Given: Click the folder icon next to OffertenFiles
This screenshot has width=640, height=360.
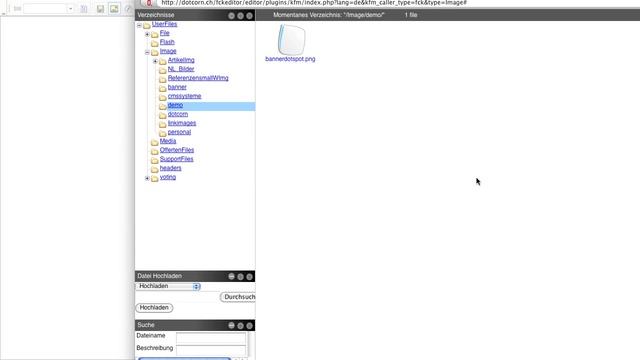Looking at the screenshot, I should coord(154,151).
